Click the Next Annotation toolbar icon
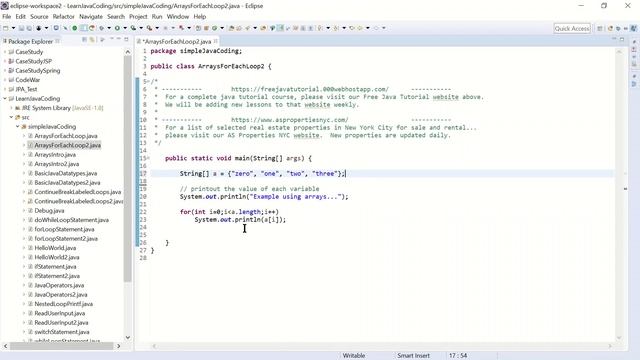640x360 pixels. tap(320, 28)
